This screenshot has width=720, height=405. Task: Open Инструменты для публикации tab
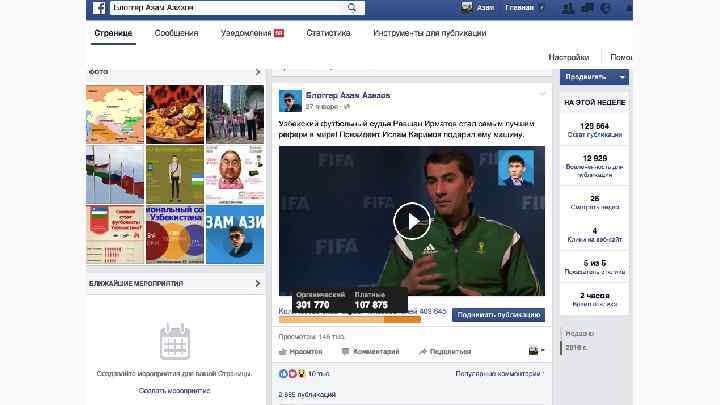(429, 33)
